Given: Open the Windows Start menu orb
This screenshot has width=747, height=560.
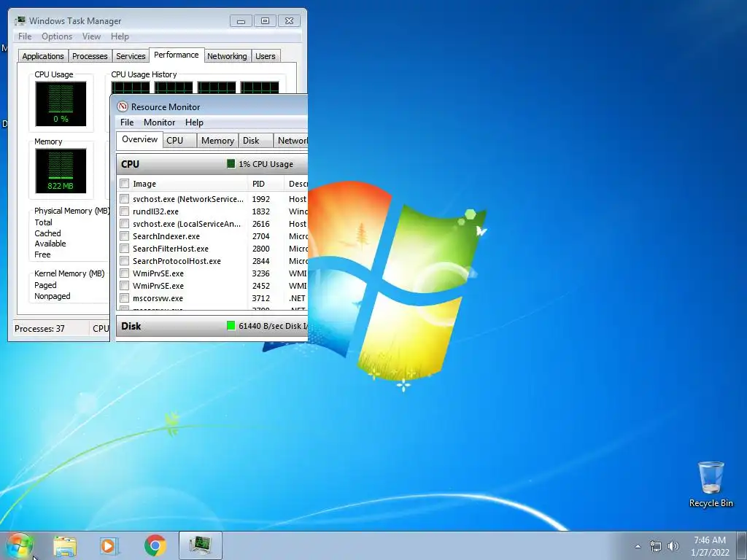Looking at the screenshot, I should (20, 545).
